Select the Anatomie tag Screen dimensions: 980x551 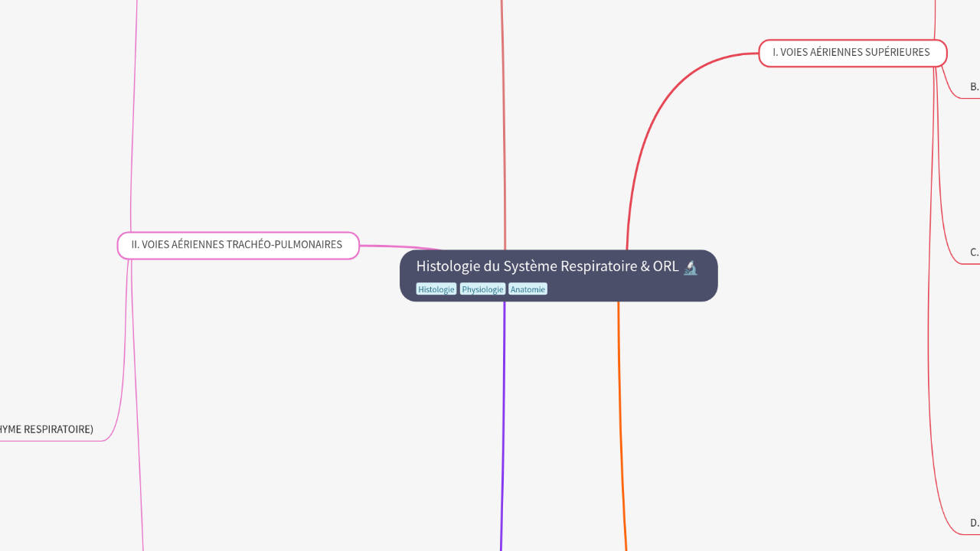point(528,289)
